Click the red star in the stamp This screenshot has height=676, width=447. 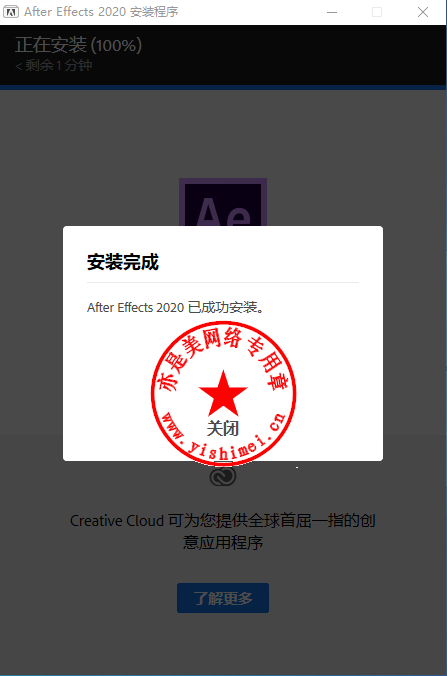click(223, 392)
